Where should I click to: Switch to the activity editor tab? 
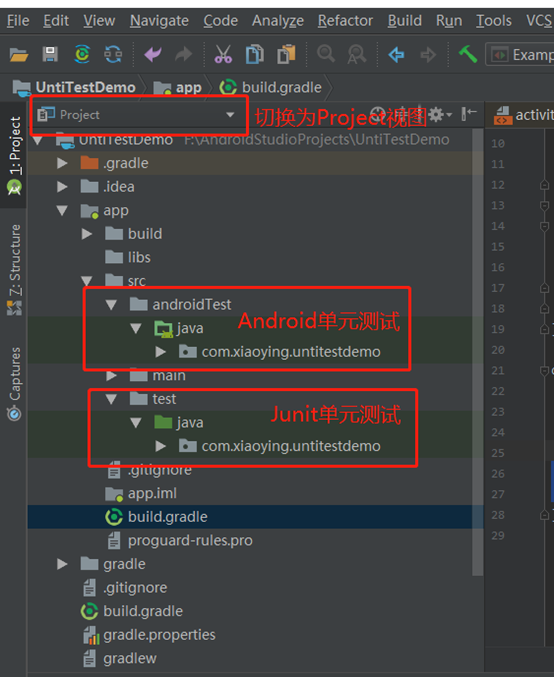pos(523,115)
